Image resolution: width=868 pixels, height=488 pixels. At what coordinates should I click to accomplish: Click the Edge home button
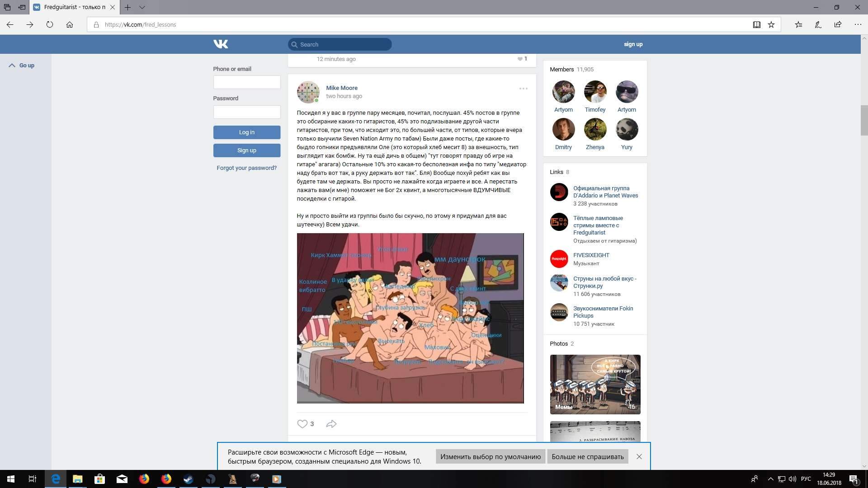click(70, 25)
